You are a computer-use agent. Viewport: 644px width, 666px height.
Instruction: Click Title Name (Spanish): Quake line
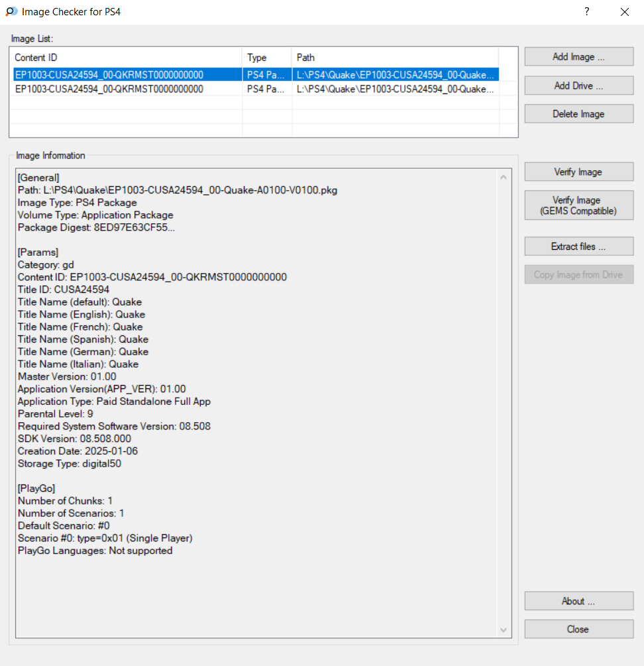click(83, 339)
